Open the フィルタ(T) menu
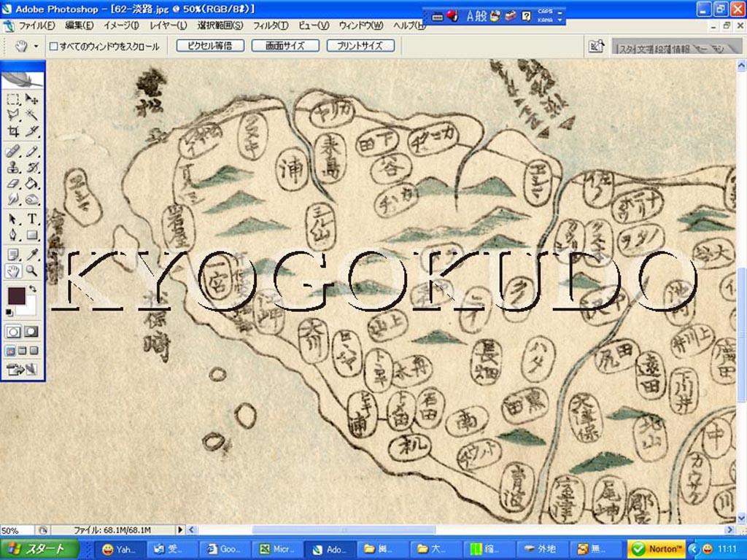The width and height of the screenshot is (747, 560). pos(271,26)
